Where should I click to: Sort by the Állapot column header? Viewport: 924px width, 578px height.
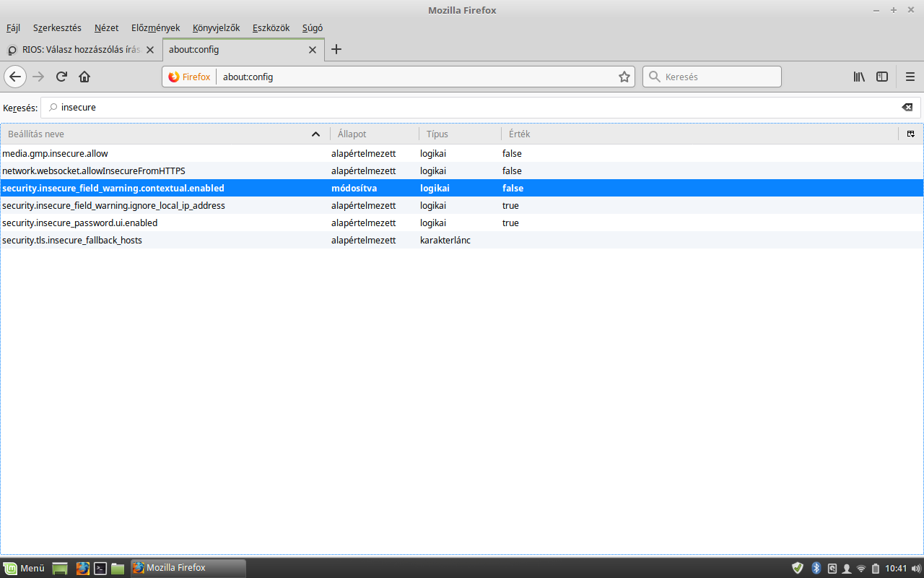(375, 134)
